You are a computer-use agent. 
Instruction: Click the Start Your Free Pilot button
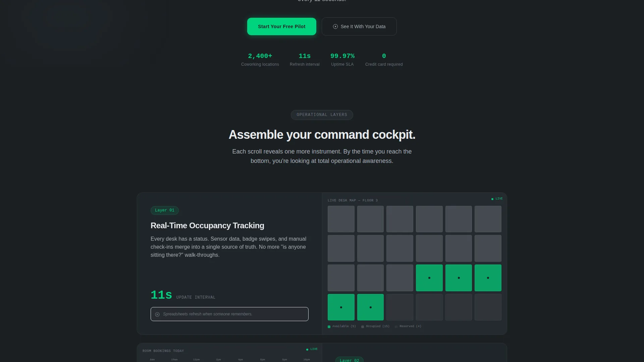click(x=281, y=26)
